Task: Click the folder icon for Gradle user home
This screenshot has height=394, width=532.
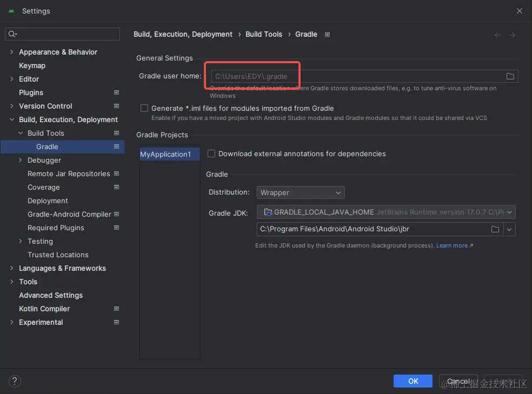Action: pyautogui.click(x=510, y=76)
